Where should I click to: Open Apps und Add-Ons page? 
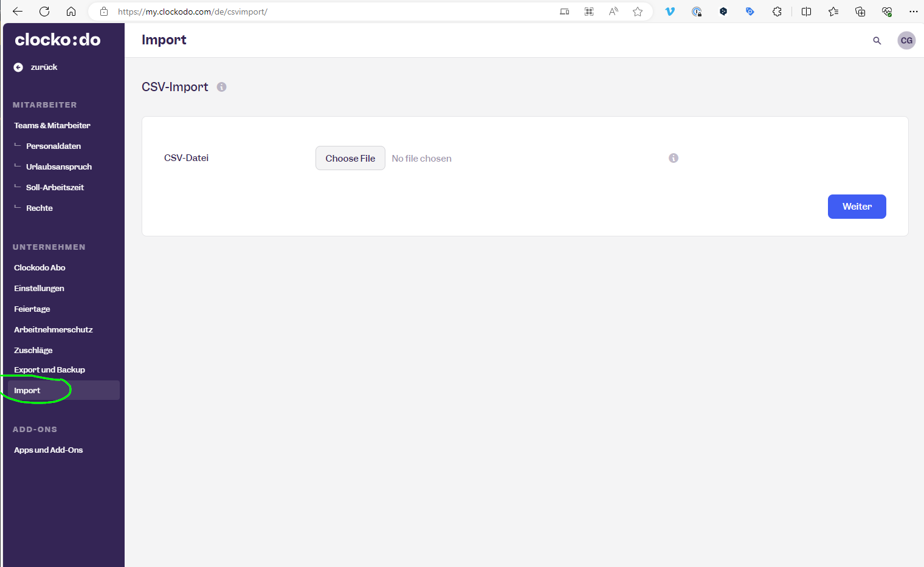coord(49,450)
